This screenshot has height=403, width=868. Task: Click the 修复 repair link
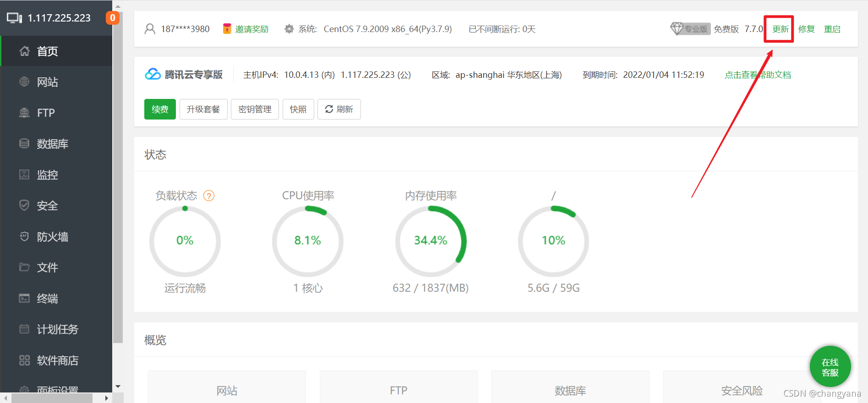point(807,29)
